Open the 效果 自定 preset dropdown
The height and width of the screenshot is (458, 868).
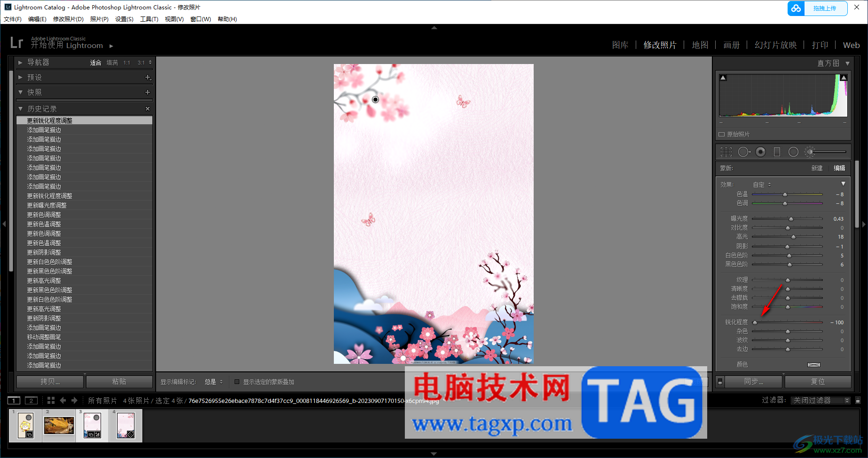[762, 185]
